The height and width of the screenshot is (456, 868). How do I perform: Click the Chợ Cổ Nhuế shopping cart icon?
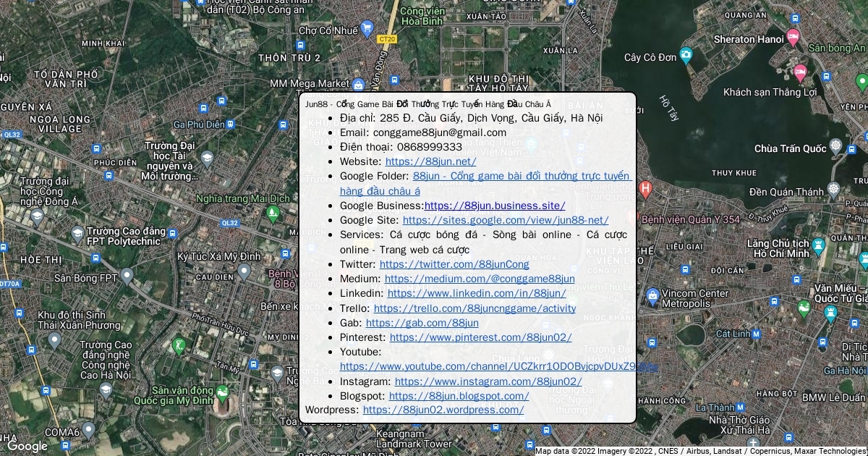(x=367, y=29)
